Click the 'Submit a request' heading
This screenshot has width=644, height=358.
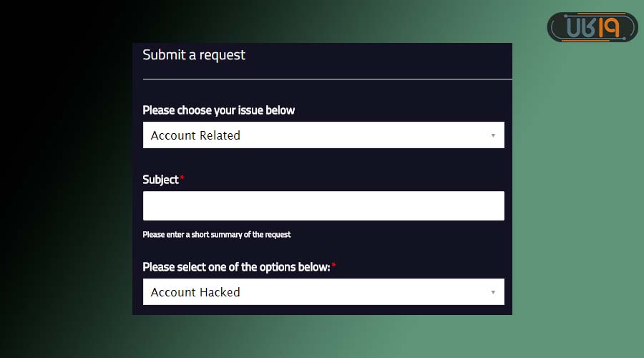point(194,55)
